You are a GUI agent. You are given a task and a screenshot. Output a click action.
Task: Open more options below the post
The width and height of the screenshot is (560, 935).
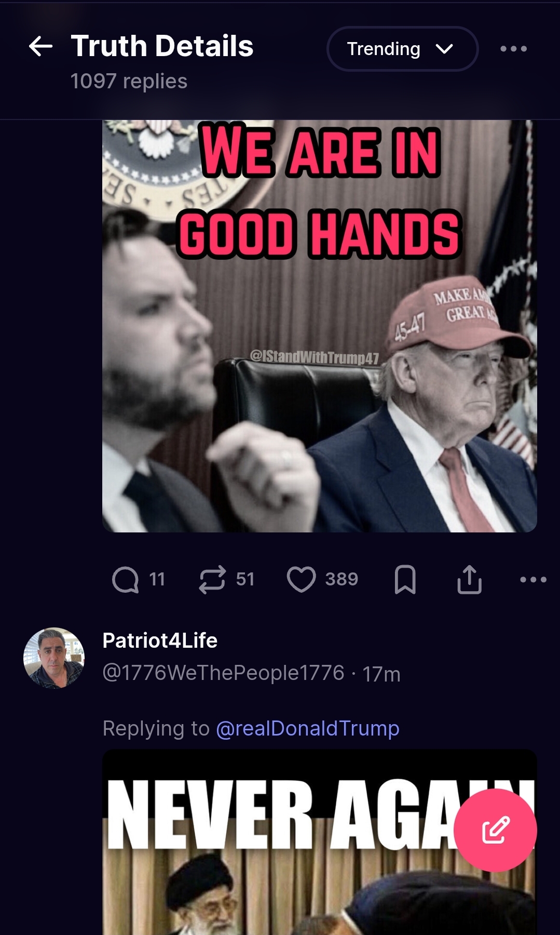(x=533, y=579)
